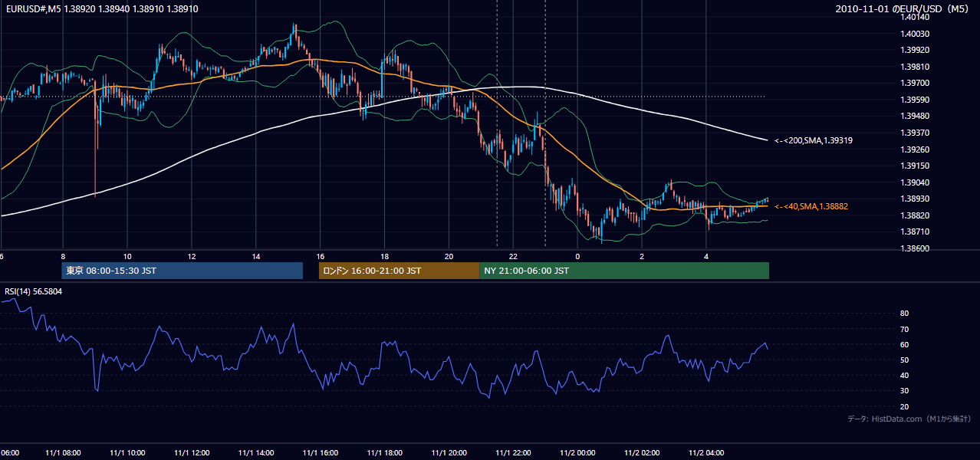This screenshot has width=980, height=460.
Task: Click the 1.40140 price axis label
Action: pyautogui.click(x=916, y=17)
